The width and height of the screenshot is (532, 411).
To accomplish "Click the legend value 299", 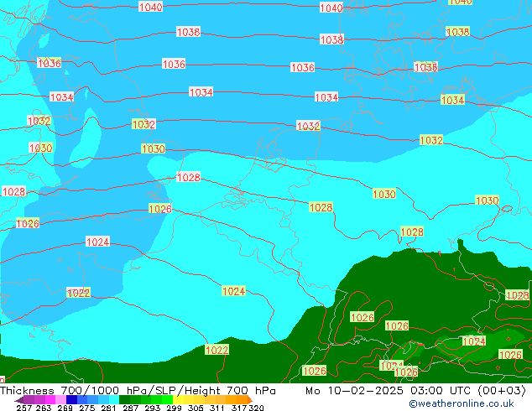I will 174,408.
